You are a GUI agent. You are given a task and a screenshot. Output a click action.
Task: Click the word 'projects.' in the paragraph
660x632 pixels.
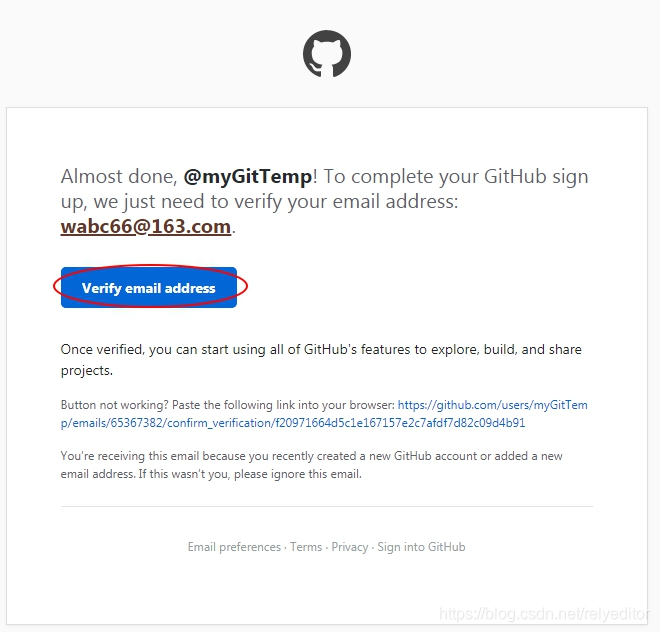(87, 371)
